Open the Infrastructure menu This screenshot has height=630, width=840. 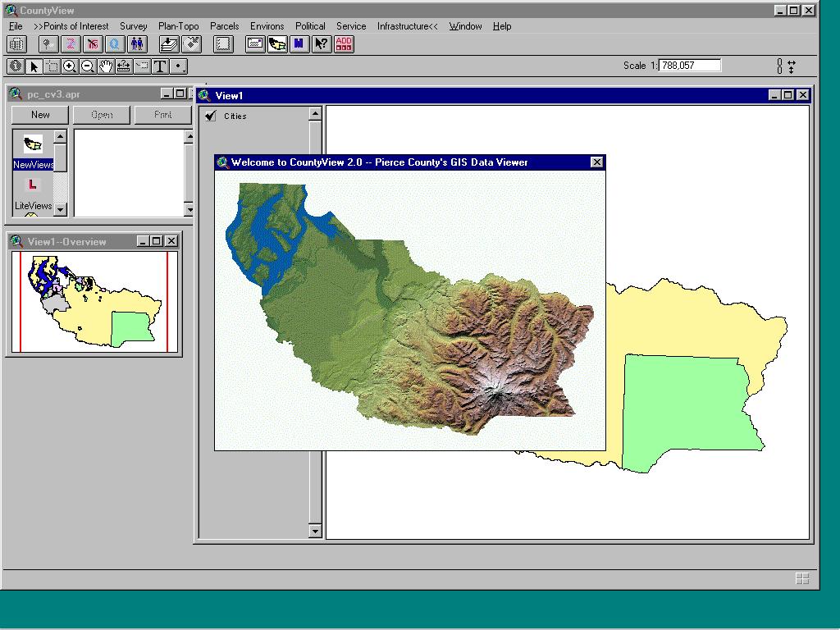(x=407, y=26)
